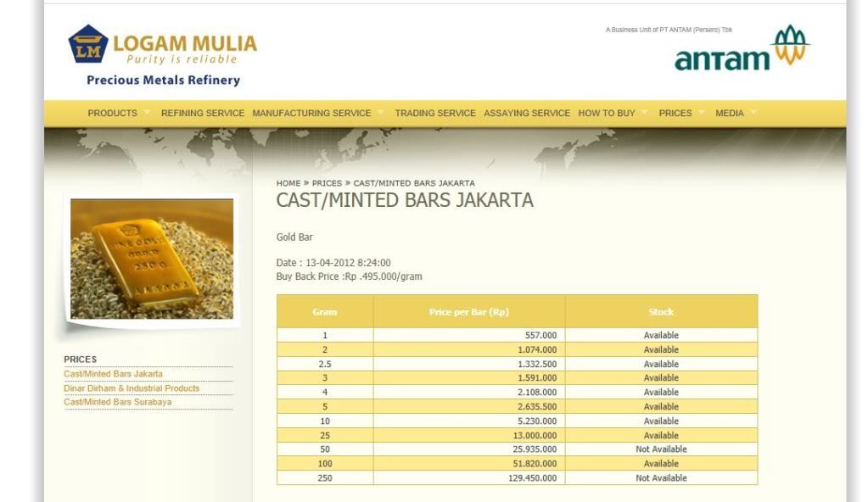Viewport: 868px width, 502px height.
Task: Open Cast/Minted Bars Surabaya link
Action: coord(117,403)
